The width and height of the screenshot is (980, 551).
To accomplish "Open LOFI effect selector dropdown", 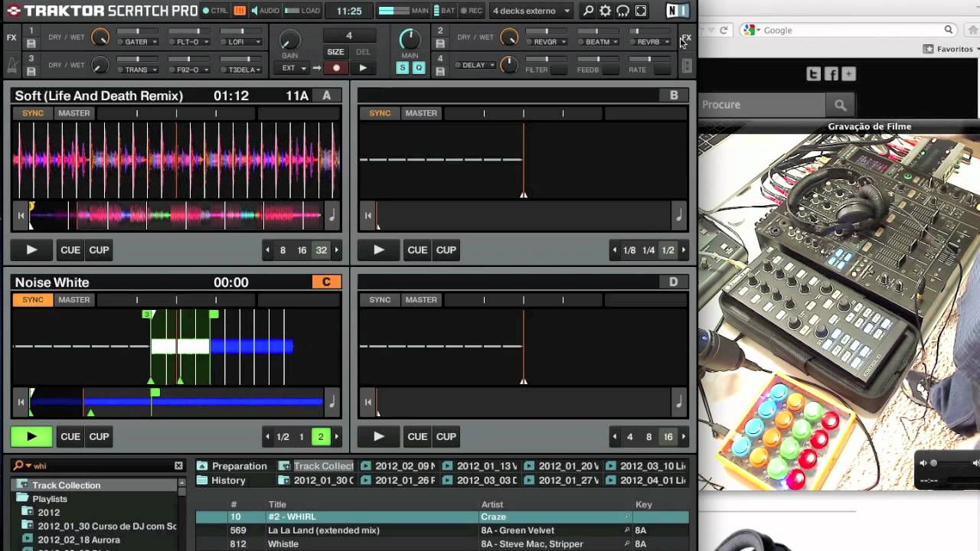I will point(257,42).
